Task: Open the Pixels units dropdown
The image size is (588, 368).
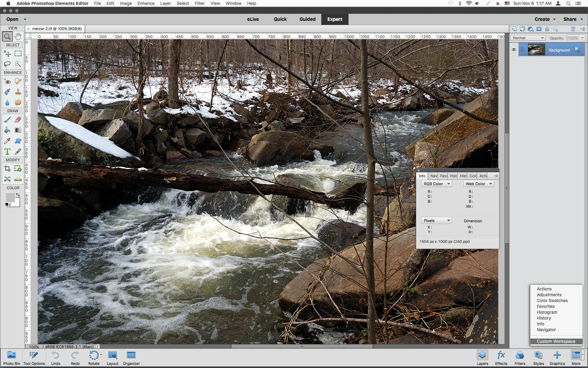Action: (436, 220)
